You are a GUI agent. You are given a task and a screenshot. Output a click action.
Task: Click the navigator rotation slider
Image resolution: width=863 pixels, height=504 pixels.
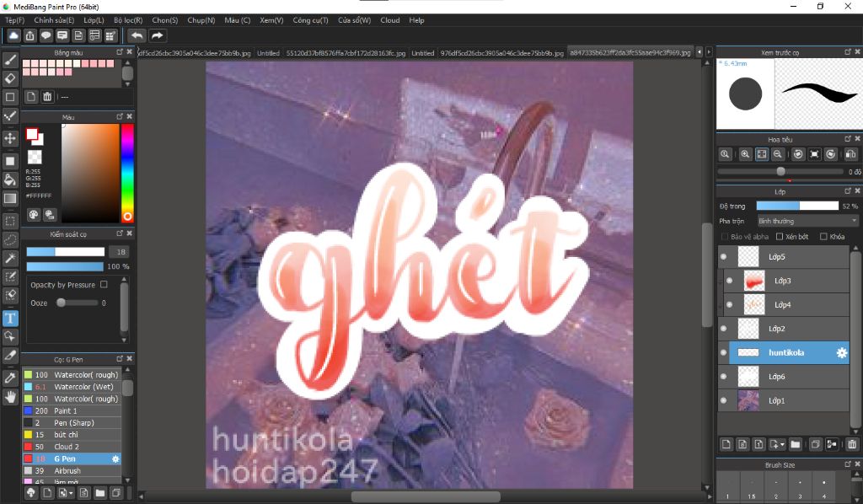click(x=780, y=172)
